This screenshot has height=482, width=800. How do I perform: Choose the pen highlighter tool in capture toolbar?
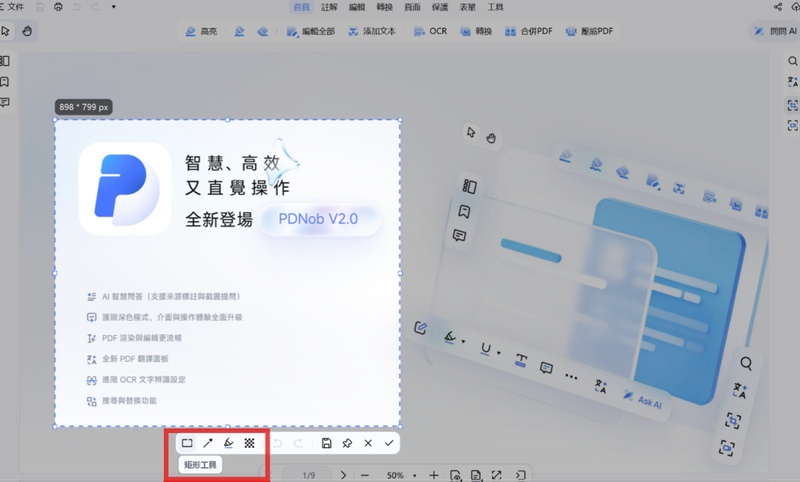(x=229, y=443)
